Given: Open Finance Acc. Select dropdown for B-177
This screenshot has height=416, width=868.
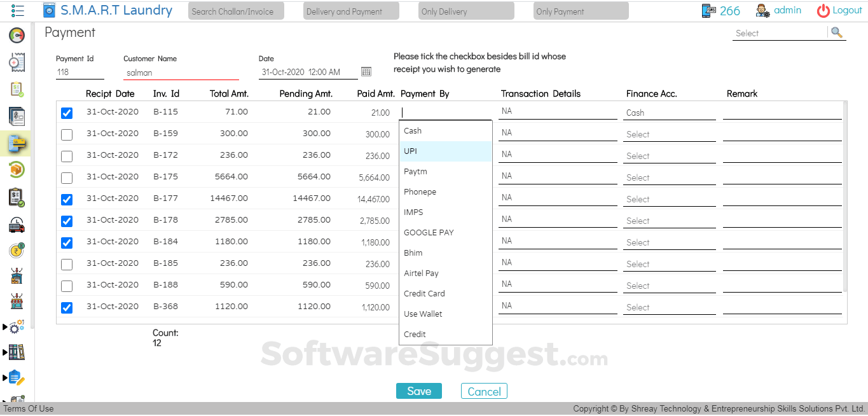Looking at the screenshot, I should [670, 199].
